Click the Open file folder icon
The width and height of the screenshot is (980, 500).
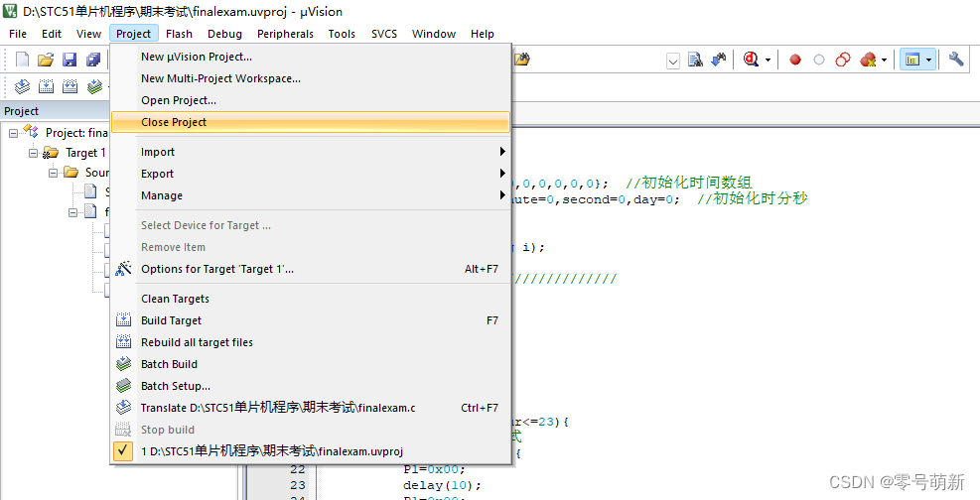tap(46, 60)
